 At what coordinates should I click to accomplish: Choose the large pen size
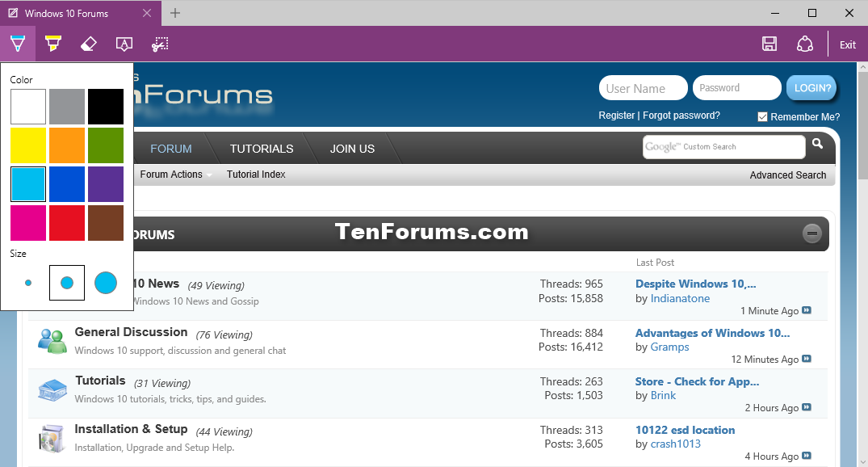tap(106, 283)
